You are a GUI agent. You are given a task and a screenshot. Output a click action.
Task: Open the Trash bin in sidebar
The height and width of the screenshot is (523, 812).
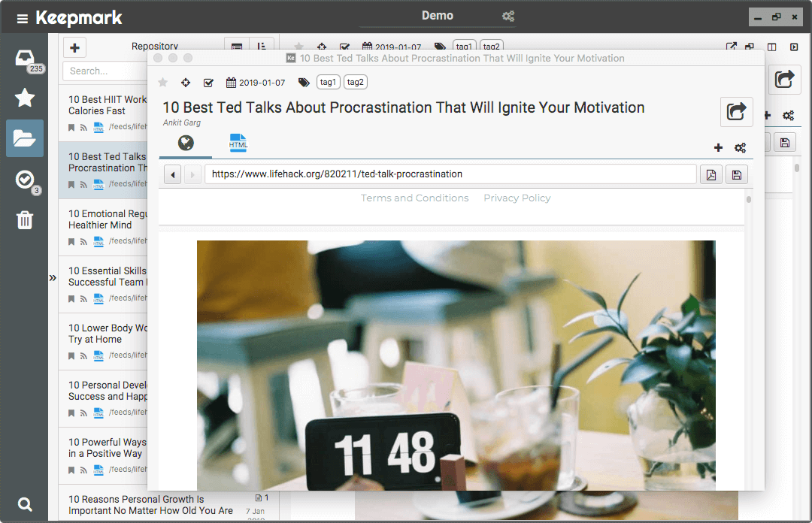24,219
